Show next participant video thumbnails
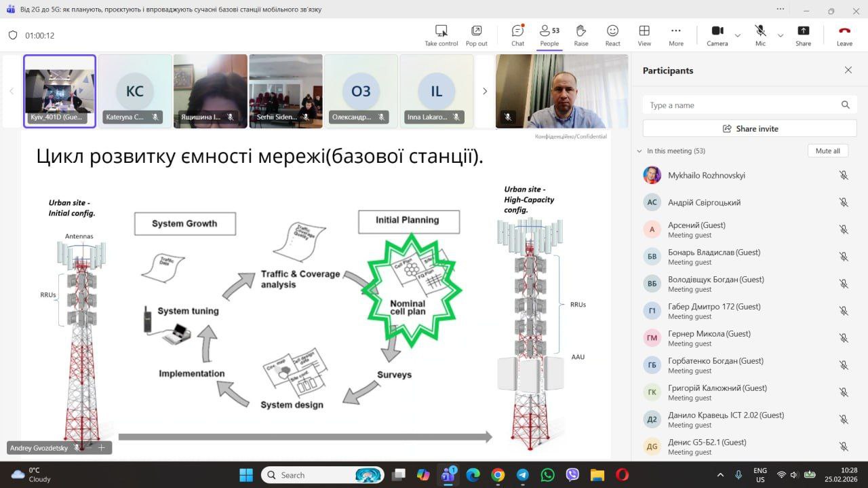 coord(484,91)
